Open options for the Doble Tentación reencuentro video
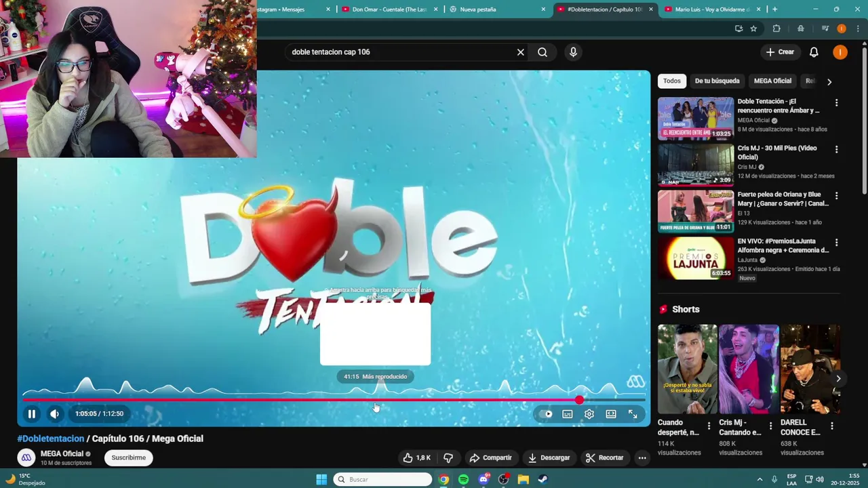Viewport: 868px width, 488px height. point(836,103)
